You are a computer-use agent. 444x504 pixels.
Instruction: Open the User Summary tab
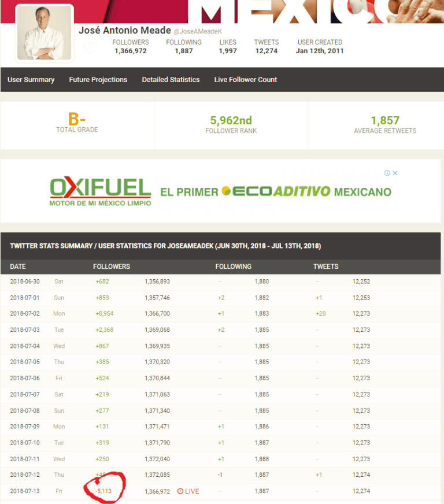(x=31, y=80)
